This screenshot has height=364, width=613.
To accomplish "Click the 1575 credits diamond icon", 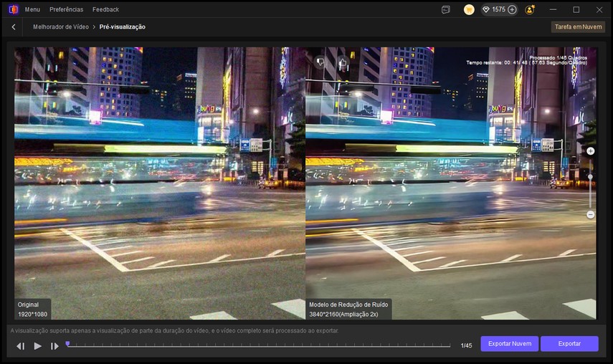I will pos(486,10).
